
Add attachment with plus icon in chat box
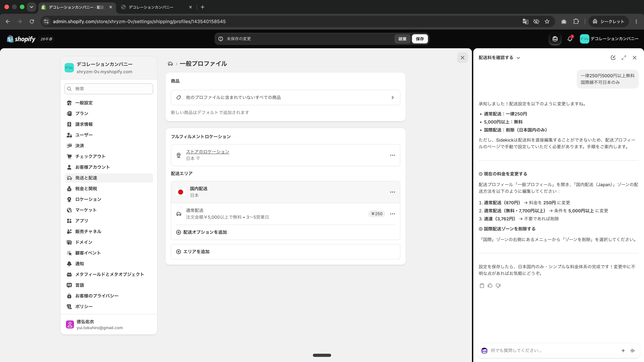click(623, 350)
